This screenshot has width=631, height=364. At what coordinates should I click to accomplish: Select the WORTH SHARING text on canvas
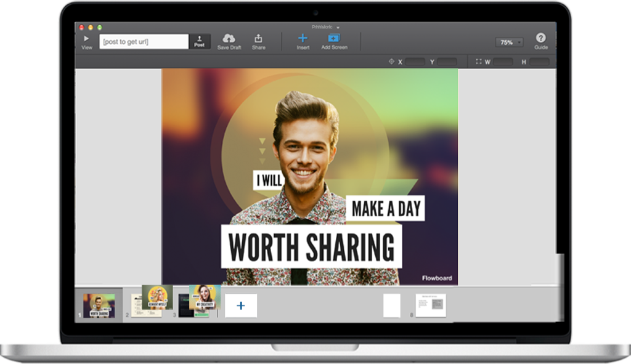[x=311, y=246]
